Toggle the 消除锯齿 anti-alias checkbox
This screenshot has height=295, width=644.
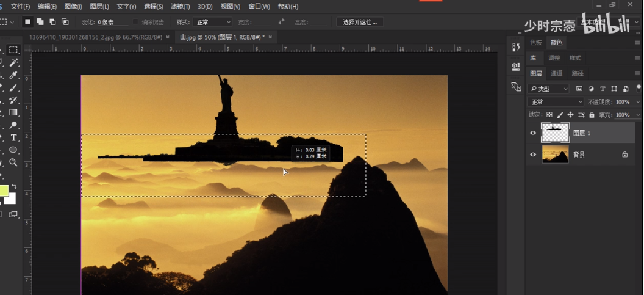135,22
